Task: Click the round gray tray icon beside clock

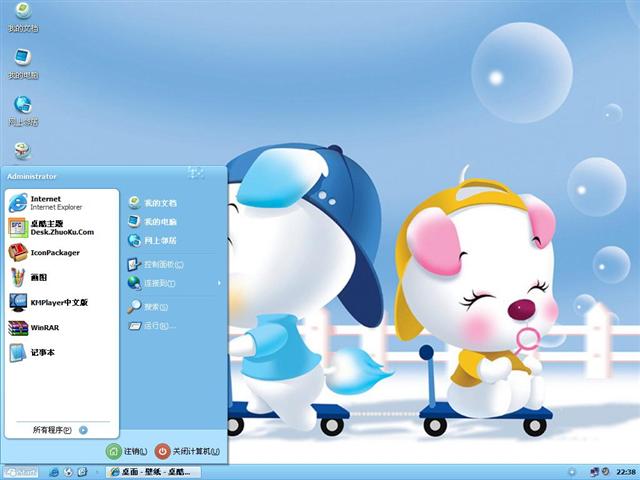Action: pyautogui.click(x=606, y=472)
